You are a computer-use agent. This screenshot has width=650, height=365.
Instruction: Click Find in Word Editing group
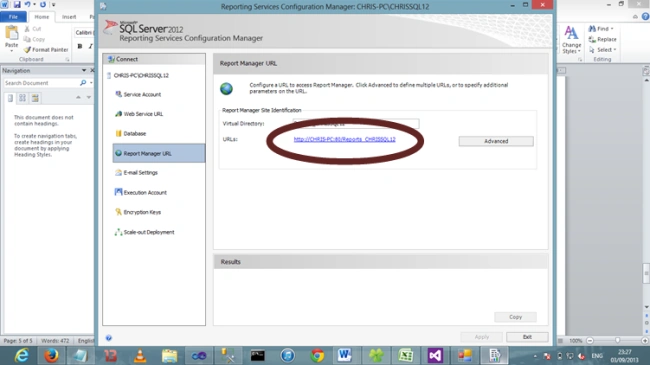tap(601, 29)
